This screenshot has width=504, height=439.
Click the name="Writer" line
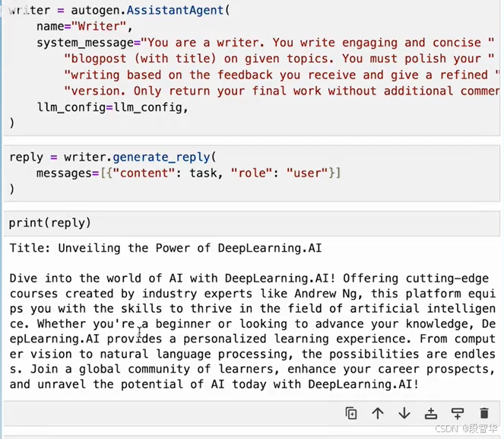(x=84, y=27)
